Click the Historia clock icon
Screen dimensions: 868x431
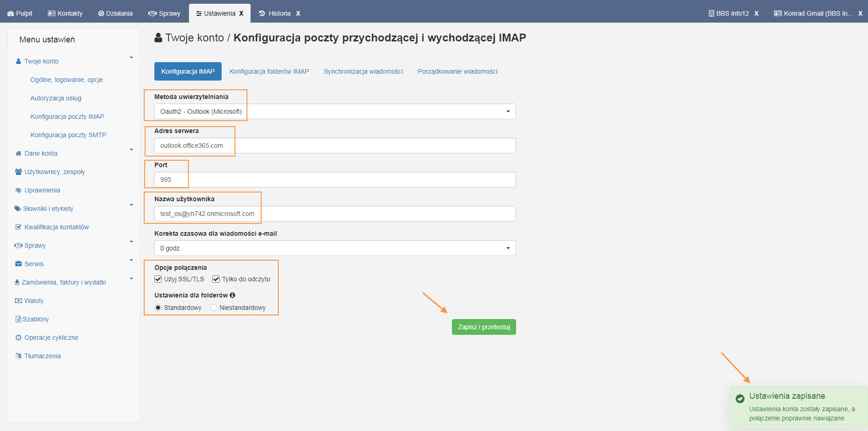click(262, 14)
